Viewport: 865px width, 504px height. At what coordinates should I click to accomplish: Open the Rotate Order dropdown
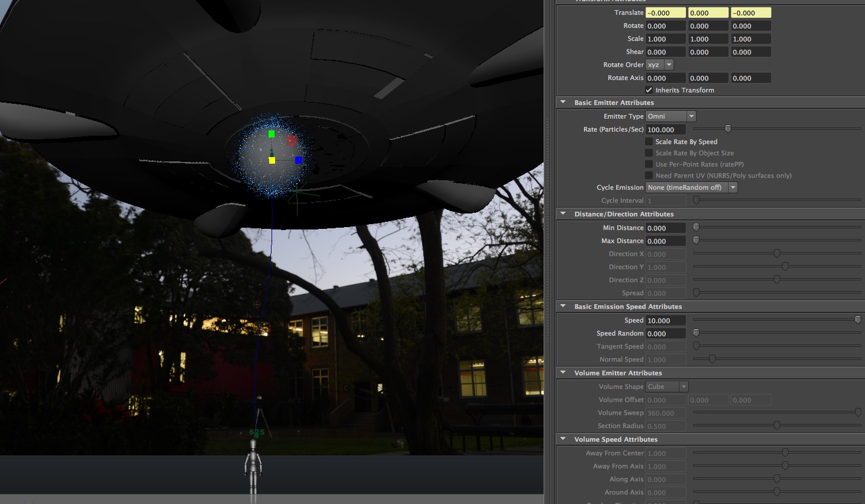[x=659, y=65]
